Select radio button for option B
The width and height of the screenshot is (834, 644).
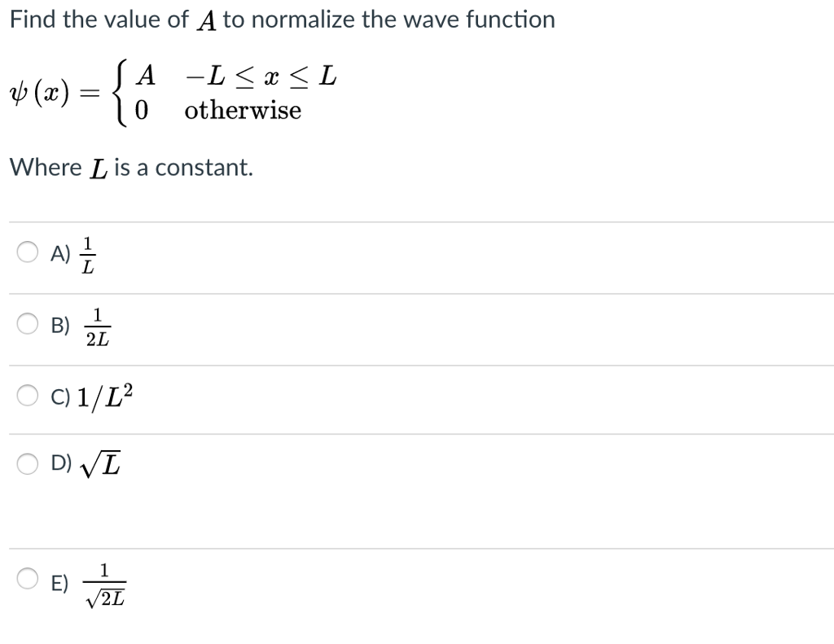pos(27,324)
